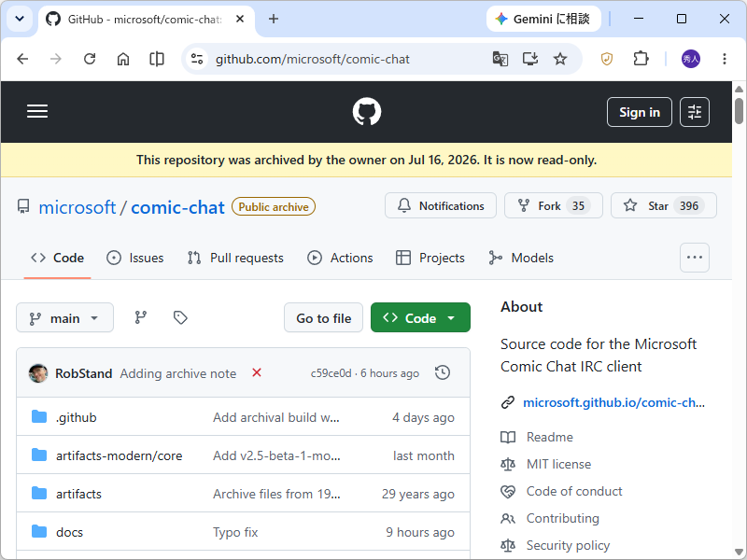Open the extensions puzzle piece icon
Screen dimensions: 747x560
[x=641, y=59]
